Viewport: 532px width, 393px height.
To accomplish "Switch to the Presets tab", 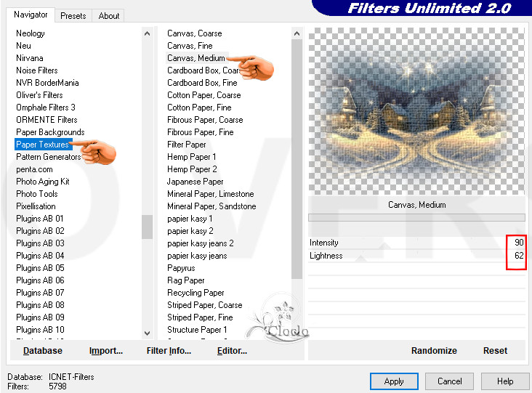I will (73, 15).
